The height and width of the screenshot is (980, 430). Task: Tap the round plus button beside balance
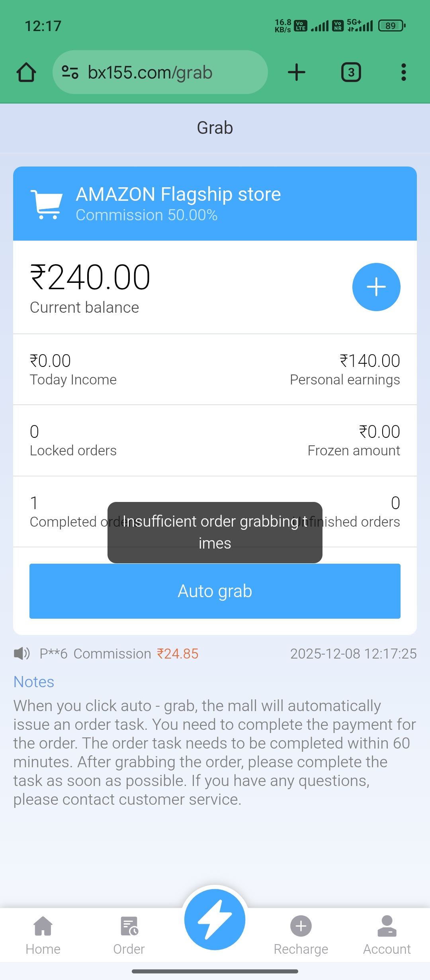click(x=376, y=287)
